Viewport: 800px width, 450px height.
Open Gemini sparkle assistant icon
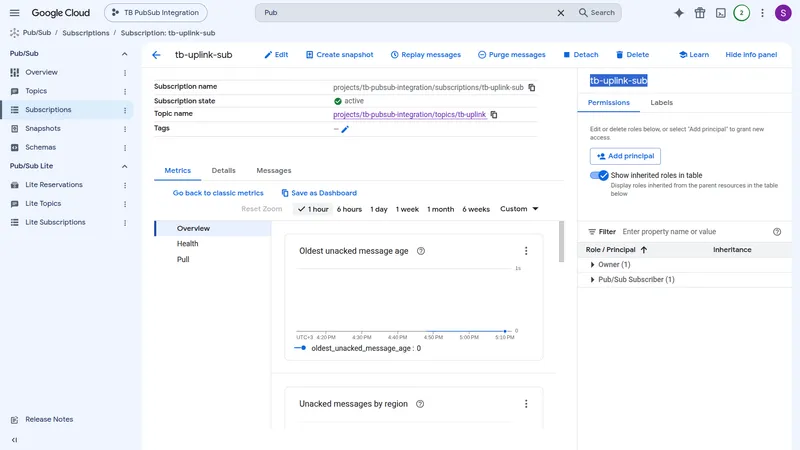pos(679,13)
